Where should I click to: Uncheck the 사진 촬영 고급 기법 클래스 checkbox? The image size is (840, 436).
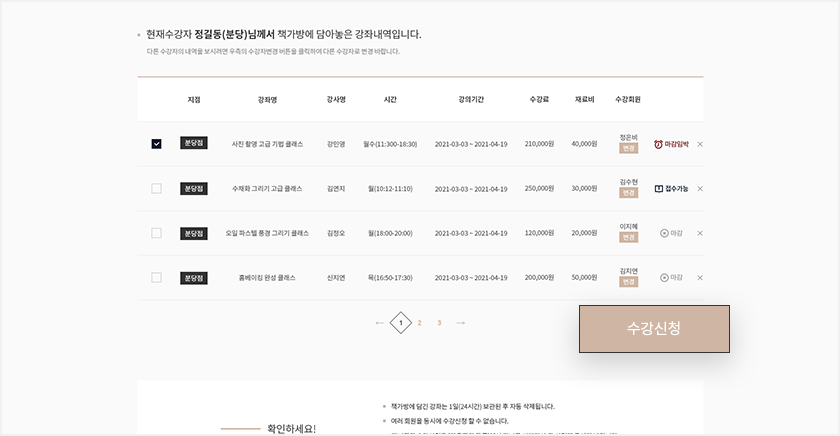pyautogui.click(x=156, y=144)
